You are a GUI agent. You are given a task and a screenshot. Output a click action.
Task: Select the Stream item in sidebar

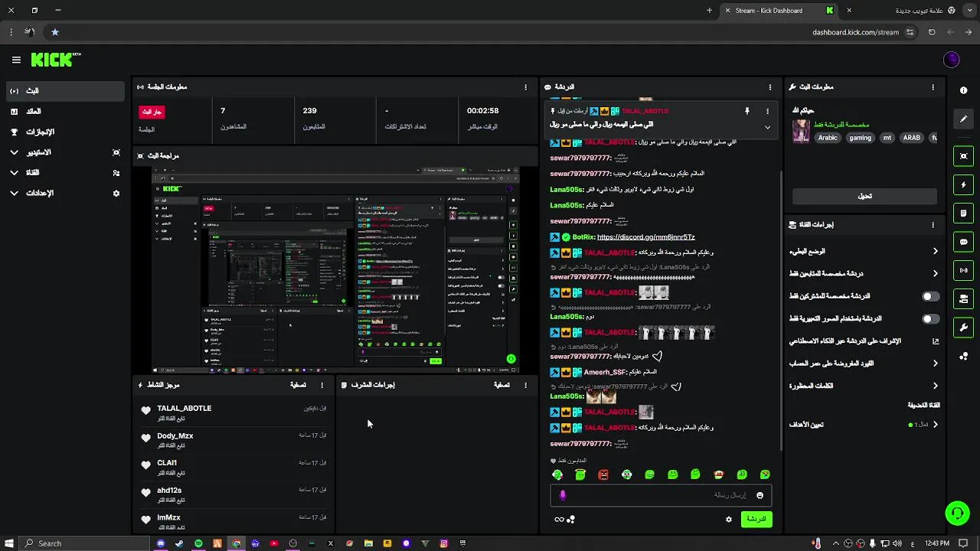[x=64, y=91]
